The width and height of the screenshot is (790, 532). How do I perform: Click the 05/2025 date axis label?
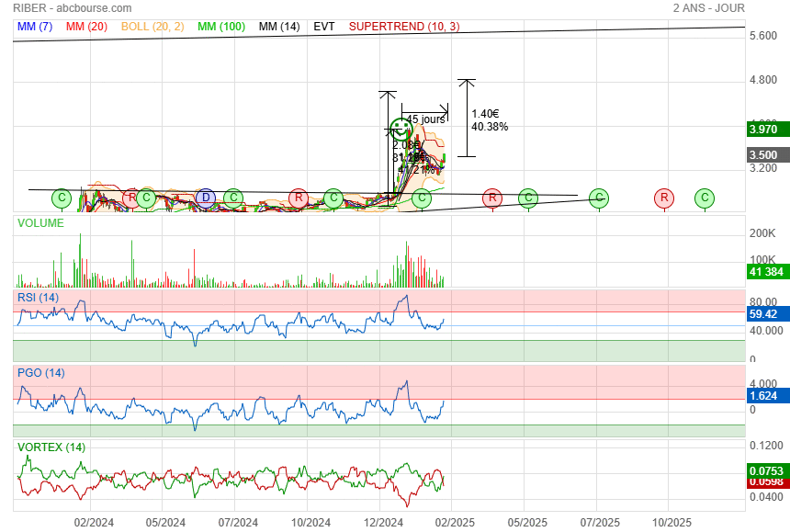pos(527,523)
